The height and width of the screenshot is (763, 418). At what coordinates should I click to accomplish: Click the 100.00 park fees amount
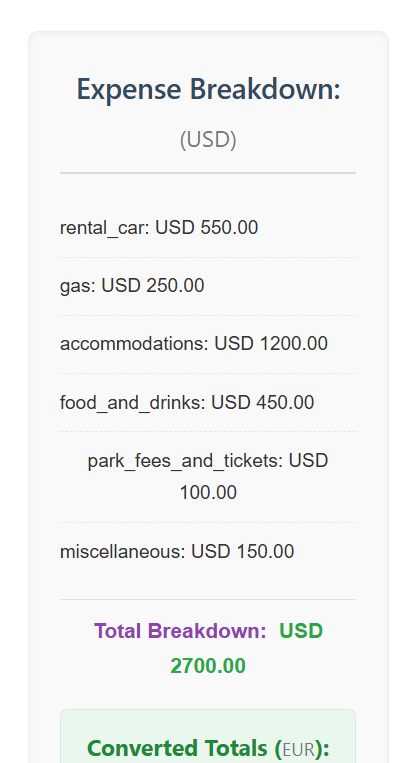(208, 492)
